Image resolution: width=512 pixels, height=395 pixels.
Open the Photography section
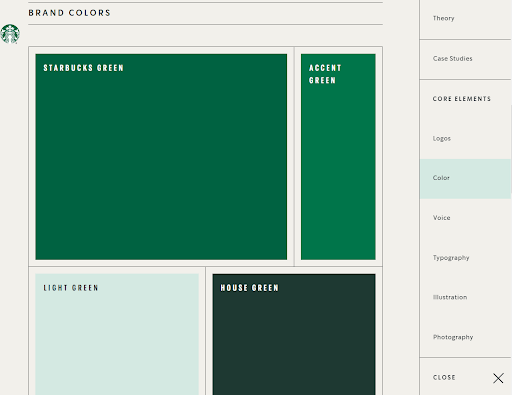453,337
